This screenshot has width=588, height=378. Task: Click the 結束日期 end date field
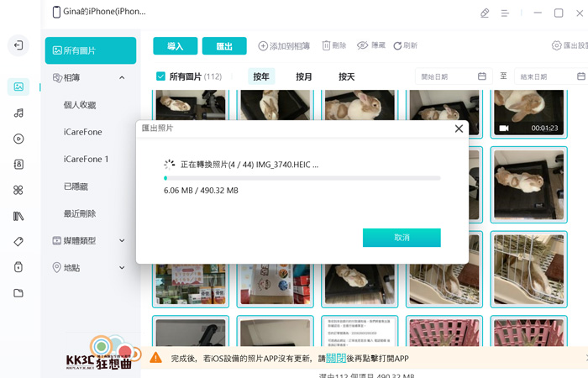551,76
